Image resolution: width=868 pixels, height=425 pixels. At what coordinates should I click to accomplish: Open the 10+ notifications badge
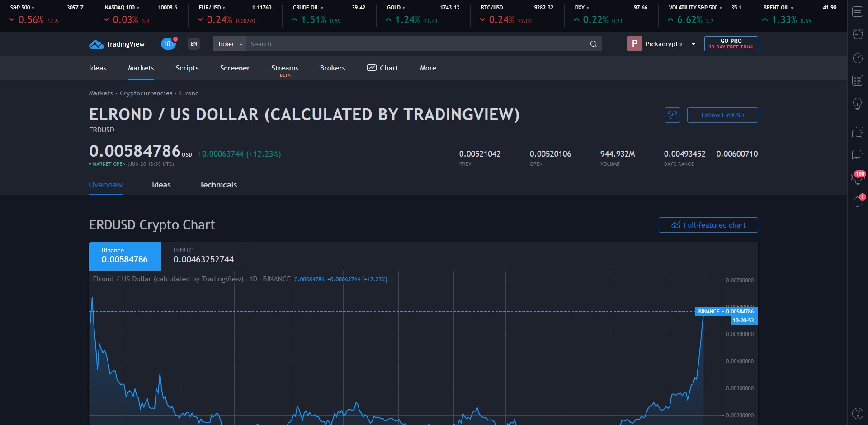(169, 44)
